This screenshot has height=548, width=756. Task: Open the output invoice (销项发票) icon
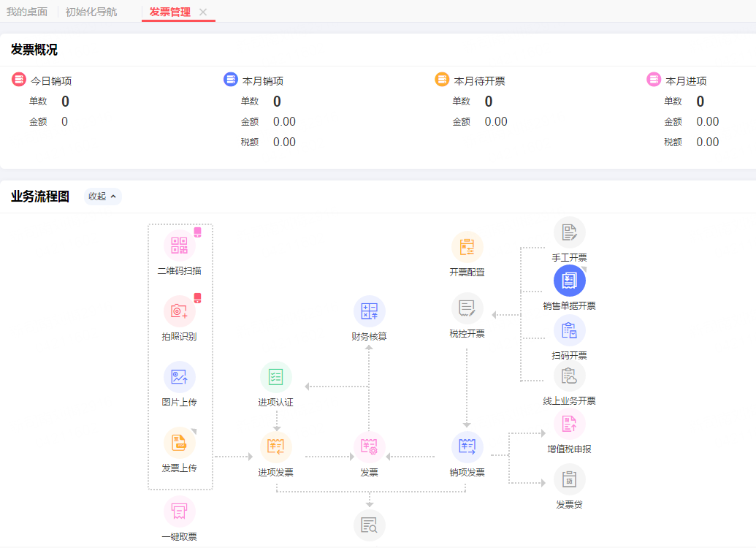tap(467, 447)
